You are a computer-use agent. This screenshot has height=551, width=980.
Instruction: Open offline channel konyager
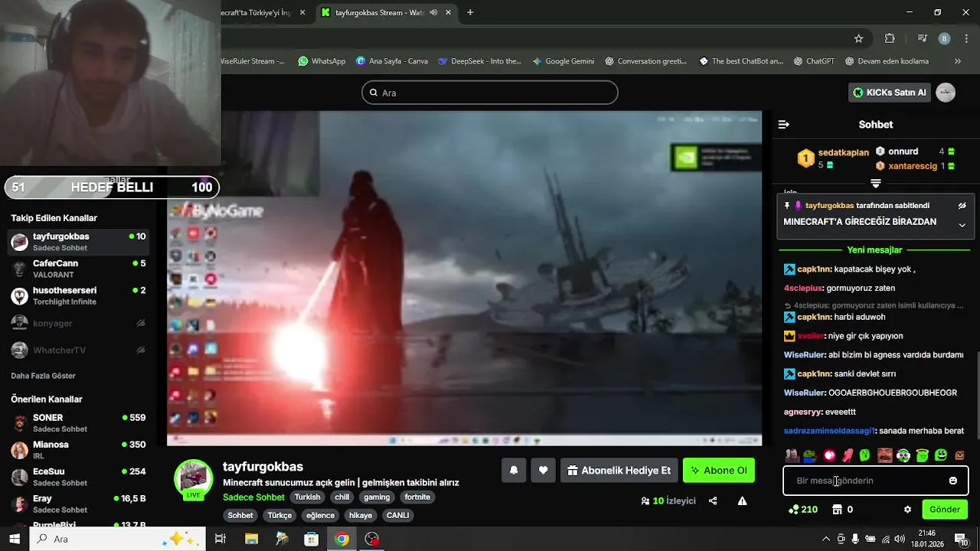[x=78, y=323]
